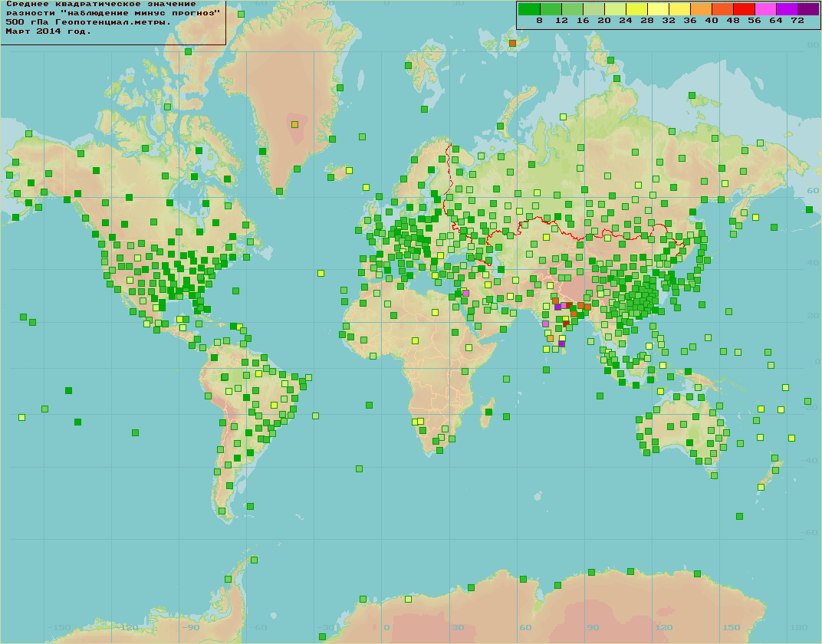
Task: Click legend value label 56
Action: click(755, 21)
